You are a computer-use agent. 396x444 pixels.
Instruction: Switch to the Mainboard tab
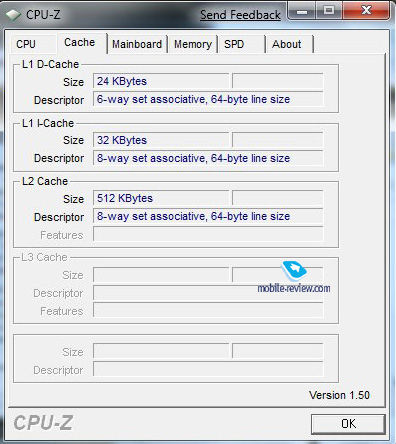coord(137,44)
